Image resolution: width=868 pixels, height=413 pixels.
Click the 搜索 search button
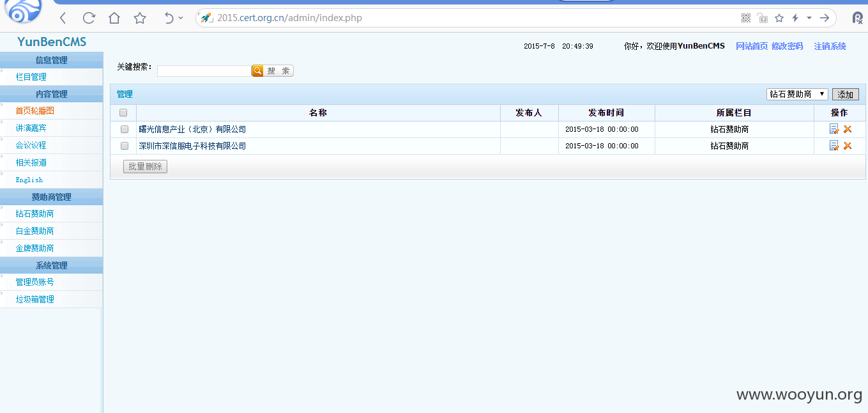(x=278, y=71)
